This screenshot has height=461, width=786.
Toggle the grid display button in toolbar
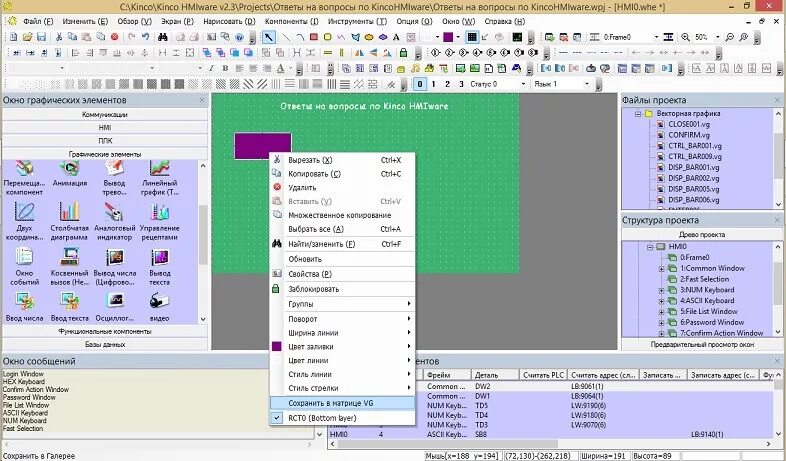(472, 37)
